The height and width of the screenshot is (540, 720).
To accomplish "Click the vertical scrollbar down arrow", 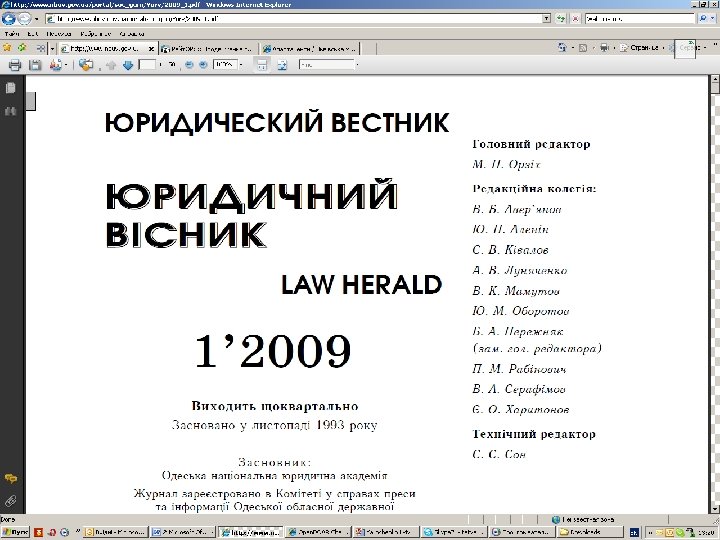I will (x=715, y=509).
